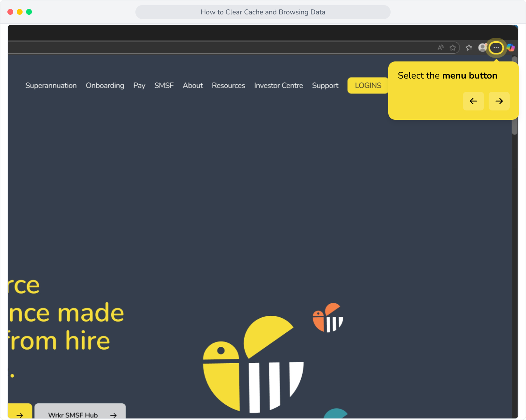Click the macOS green fullscreen dot
This screenshot has width=526, height=420.
tap(29, 12)
